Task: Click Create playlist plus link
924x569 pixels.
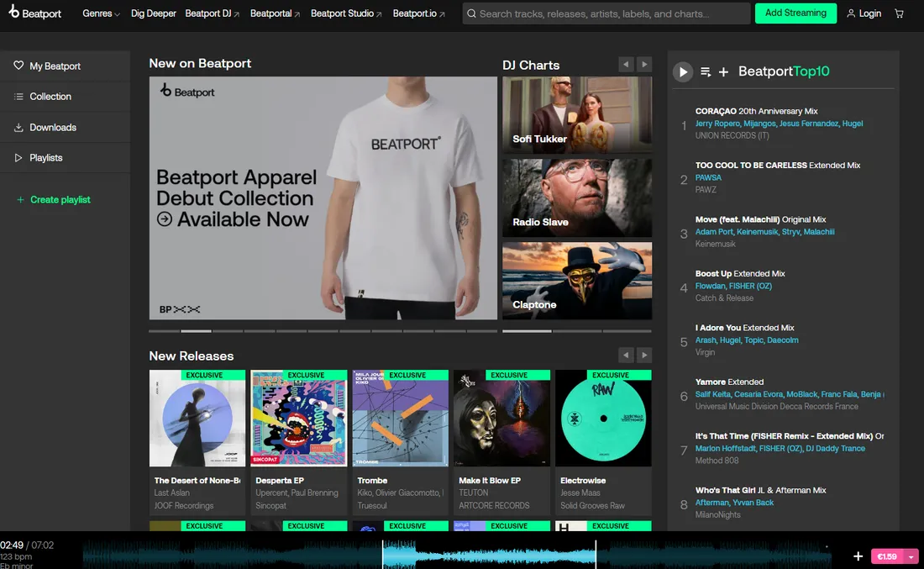Action: pos(54,199)
